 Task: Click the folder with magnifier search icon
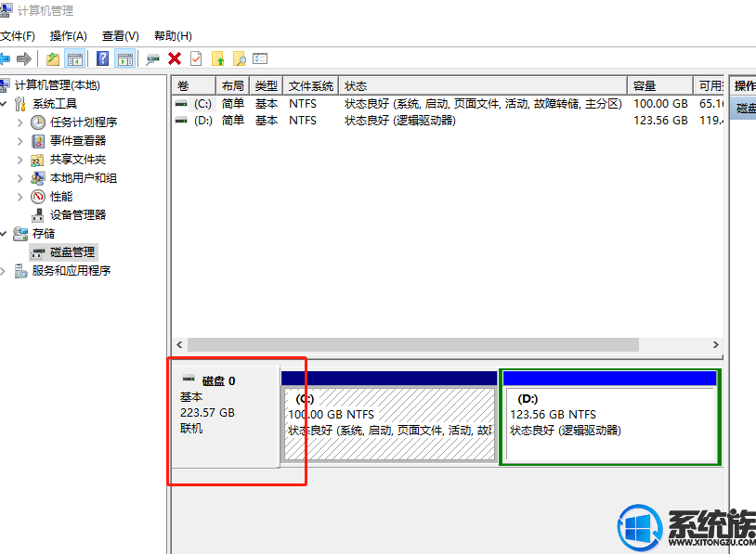click(239, 58)
